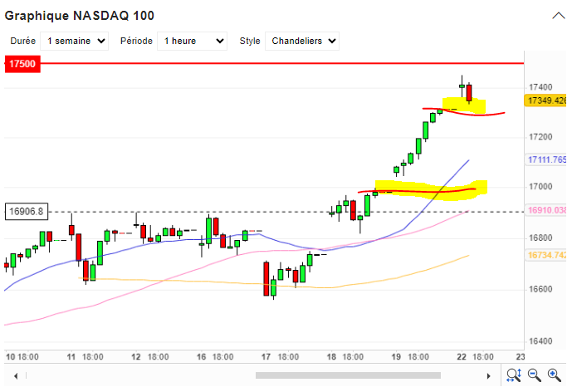Open the Durée dropdown set to 1 semaine
The image size is (572, 392).
click(74, 41)
